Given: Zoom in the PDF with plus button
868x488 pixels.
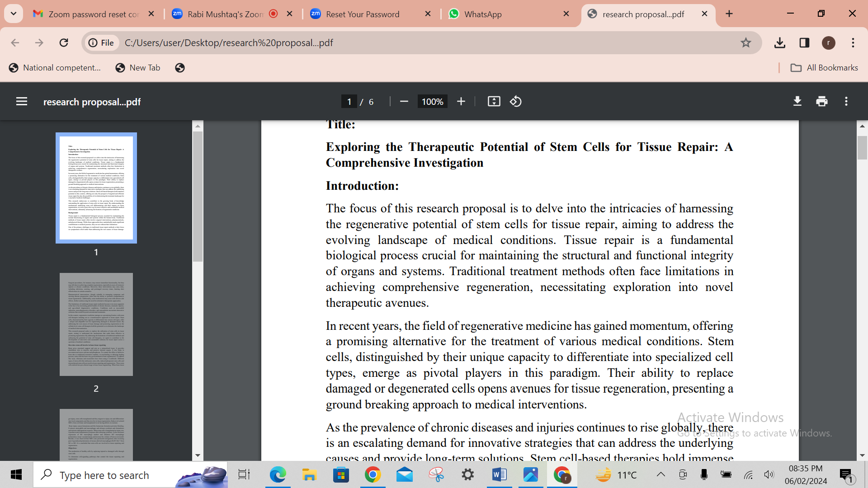Looking at the screenshot, I should coord(461,102).
